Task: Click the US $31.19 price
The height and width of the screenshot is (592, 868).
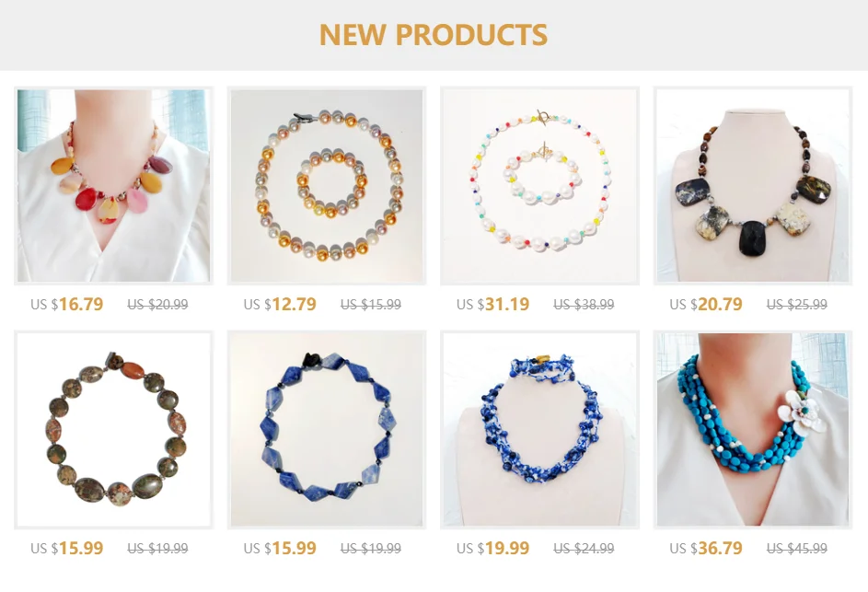Action: tap(493, 304)
